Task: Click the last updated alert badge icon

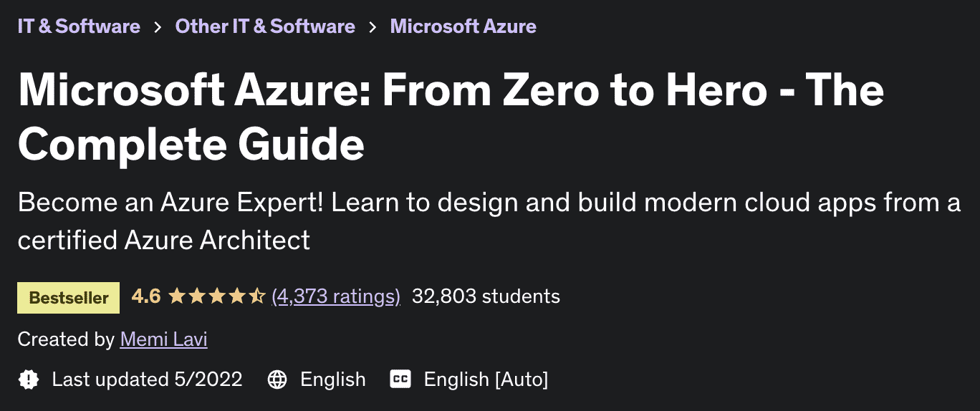Action: tap(29, 379)
